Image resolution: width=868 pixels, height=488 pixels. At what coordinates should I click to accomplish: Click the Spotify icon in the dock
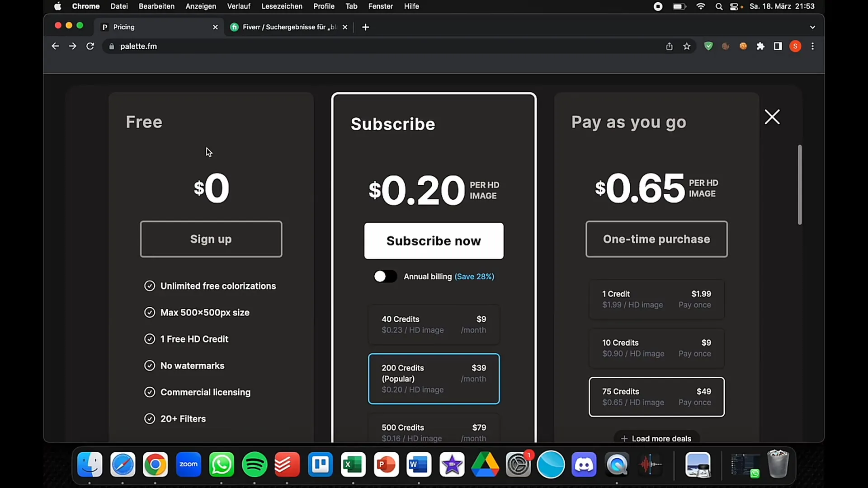254,464
